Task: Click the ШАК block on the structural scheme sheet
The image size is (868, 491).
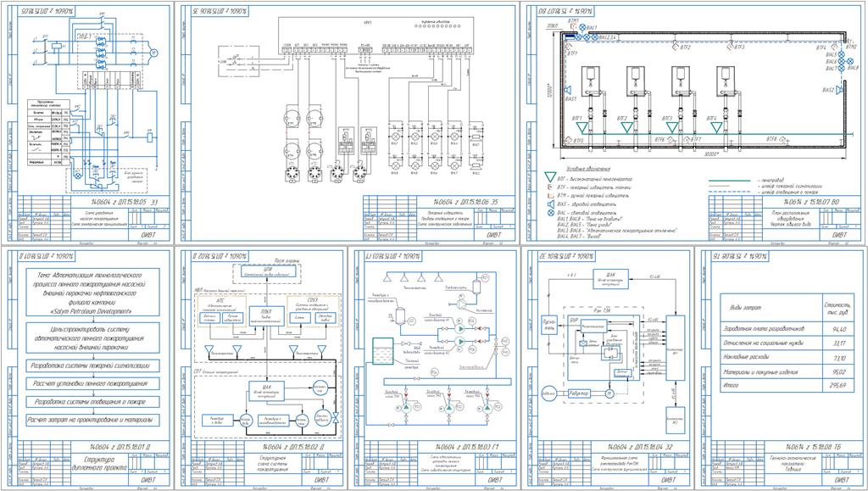Action: coord(267,390)
